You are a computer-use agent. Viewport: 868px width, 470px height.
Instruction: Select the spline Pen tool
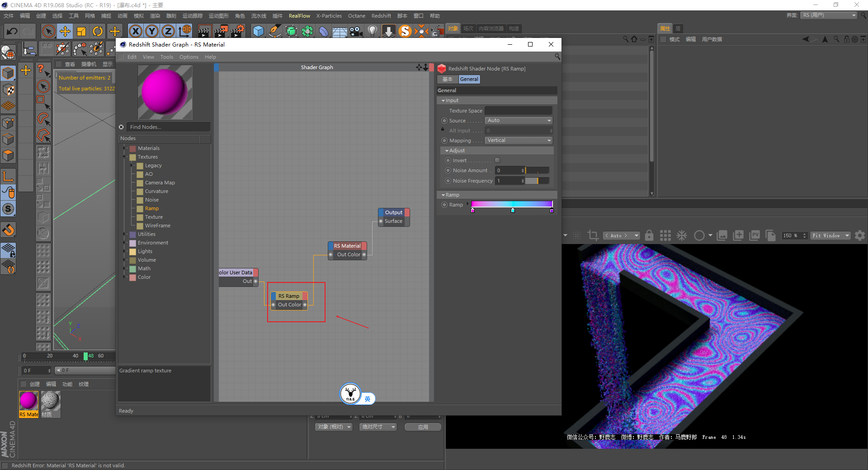[274, 31]
